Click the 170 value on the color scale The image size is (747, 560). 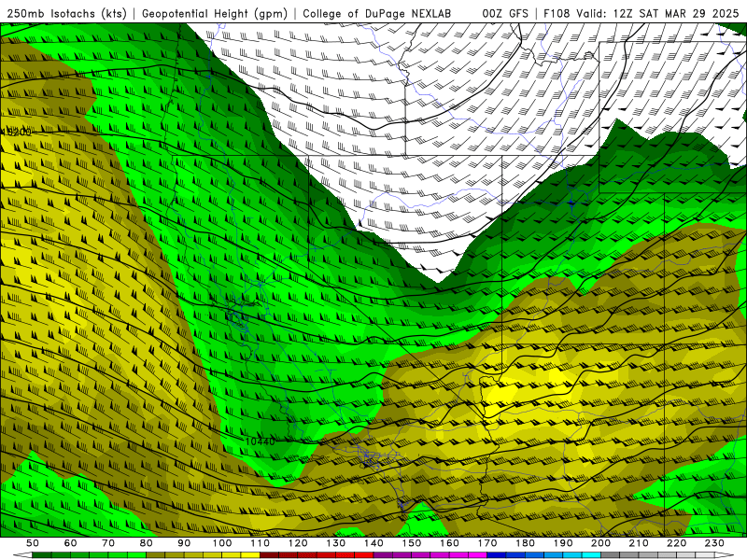click(x=486, y=543)
